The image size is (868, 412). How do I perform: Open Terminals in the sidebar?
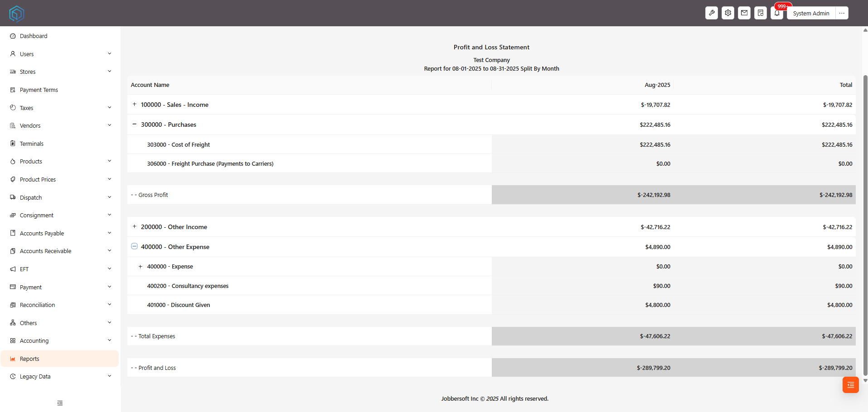(x=60, y=144)
